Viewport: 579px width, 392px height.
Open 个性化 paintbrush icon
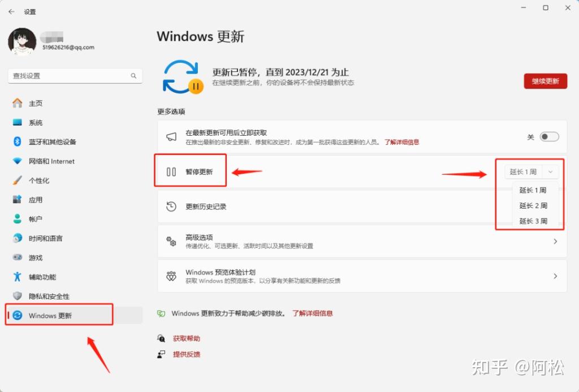(x=18, y=180)
